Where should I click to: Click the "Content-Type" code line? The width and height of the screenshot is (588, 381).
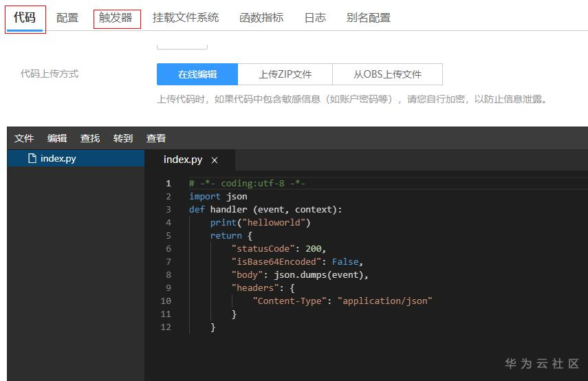point(342,301)
